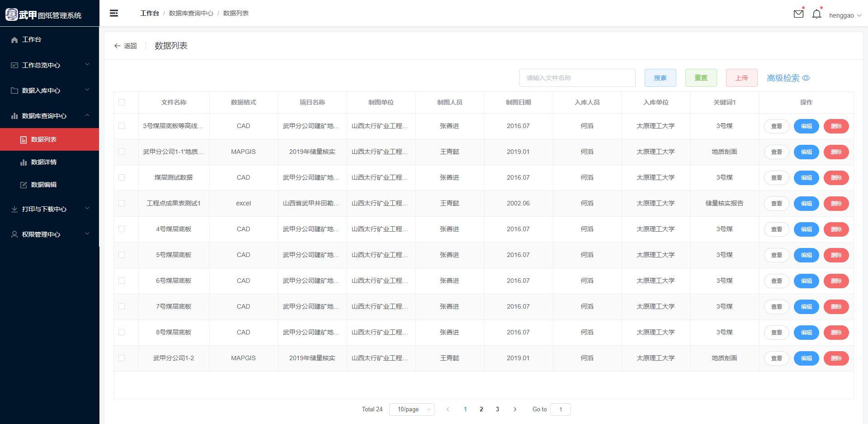Open notifications bell icon
Image resolution: width=868 pixels, height=424 pixels.
816,14
